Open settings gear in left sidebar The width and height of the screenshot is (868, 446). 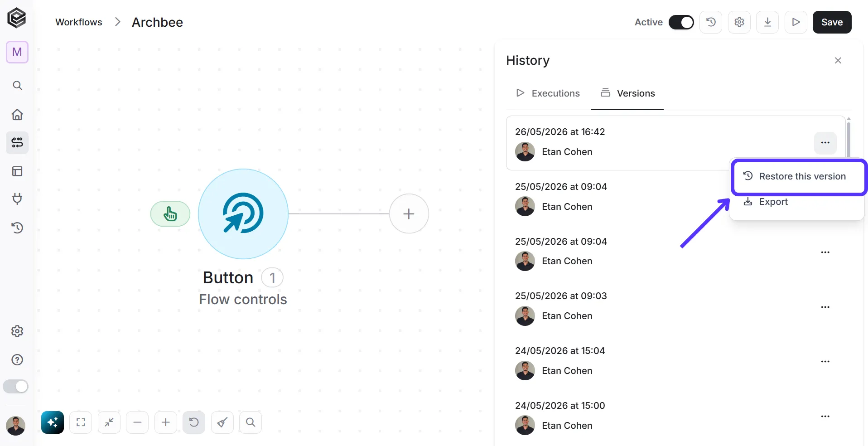click(17, 331)
